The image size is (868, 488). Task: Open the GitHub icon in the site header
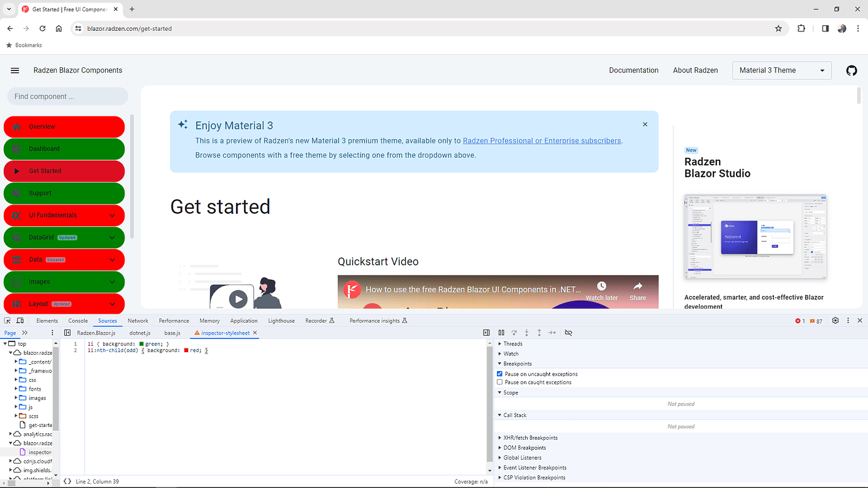pyautogui.click(x=852, y=70)
